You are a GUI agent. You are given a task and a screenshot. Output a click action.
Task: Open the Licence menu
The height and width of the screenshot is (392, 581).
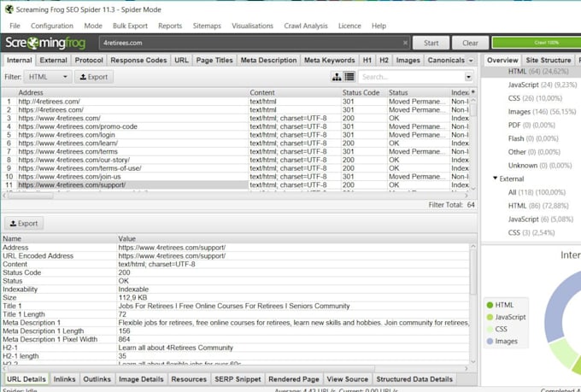(349, 26)
